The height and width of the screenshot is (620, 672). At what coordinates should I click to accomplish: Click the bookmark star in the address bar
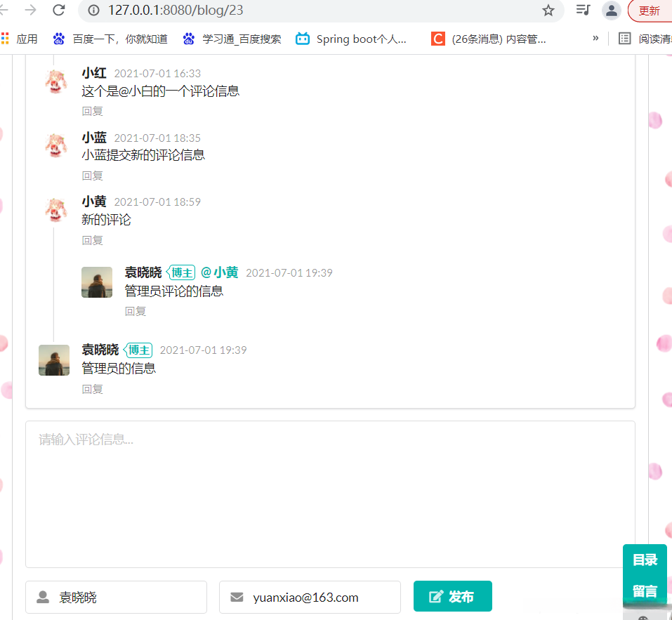click(549, 11)
